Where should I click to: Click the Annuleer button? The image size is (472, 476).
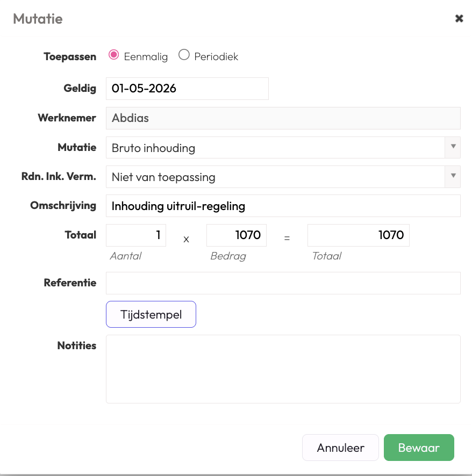340,448
